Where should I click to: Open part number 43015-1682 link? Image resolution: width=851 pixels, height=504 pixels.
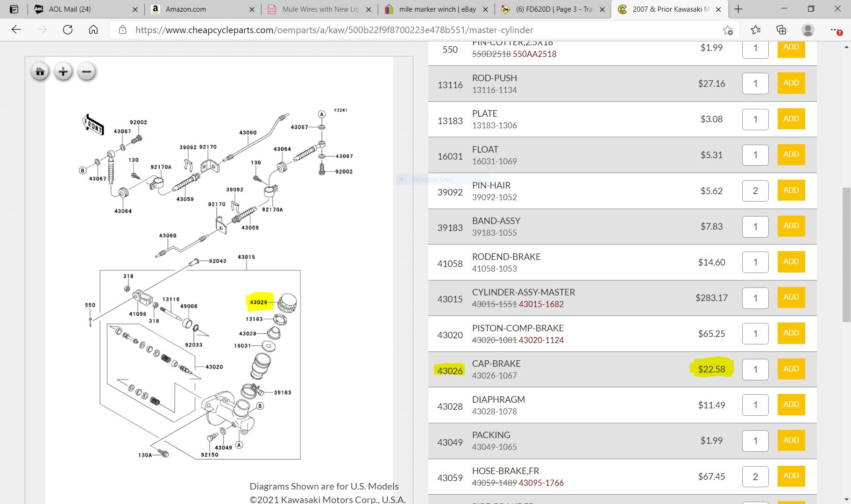coord(541,304)
